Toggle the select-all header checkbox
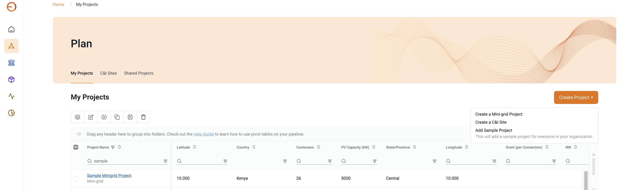Image resolution: width=644 pixels, height=190 pixels. (76, 147)
